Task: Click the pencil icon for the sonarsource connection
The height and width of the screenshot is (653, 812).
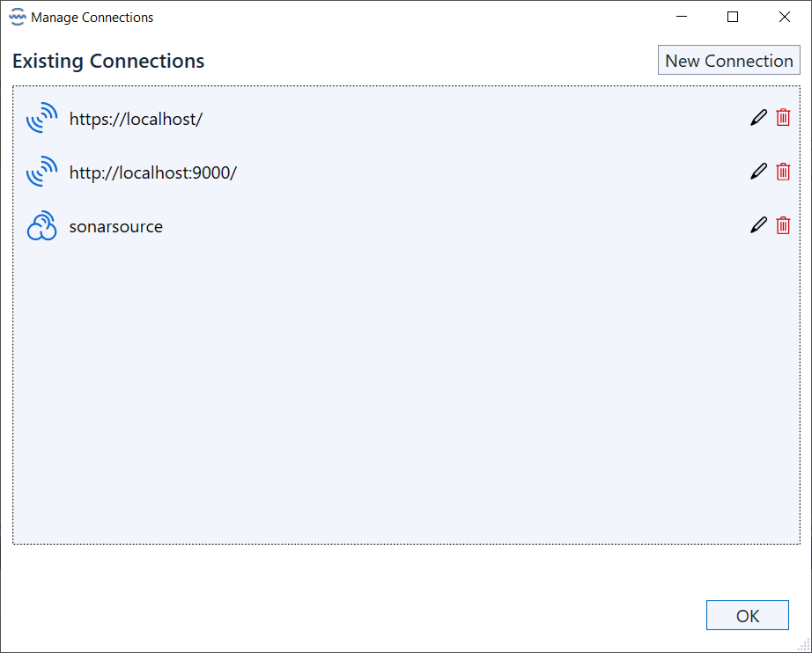Action: pyautogui.click(x=758, y=225)
